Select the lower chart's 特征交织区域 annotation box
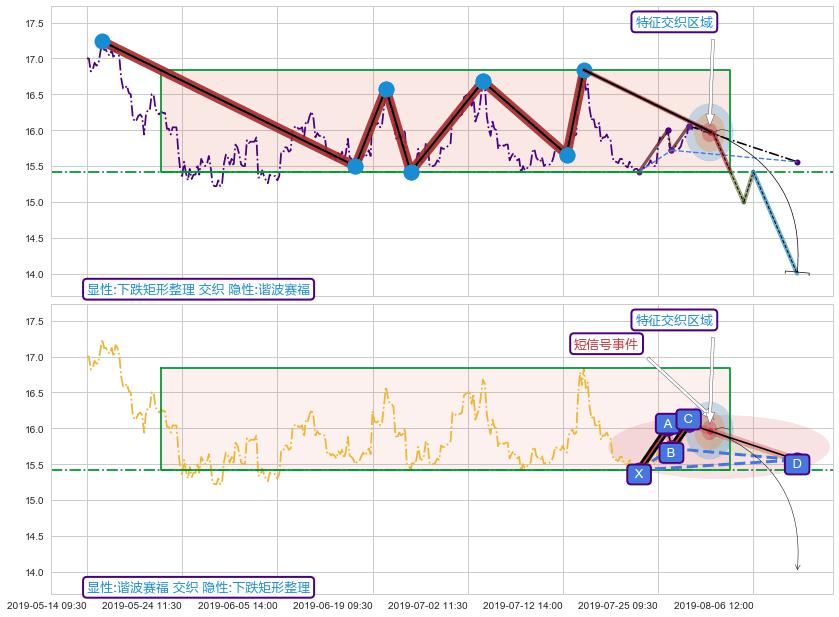The image size is (839, 617). click(x=676, y=320)
